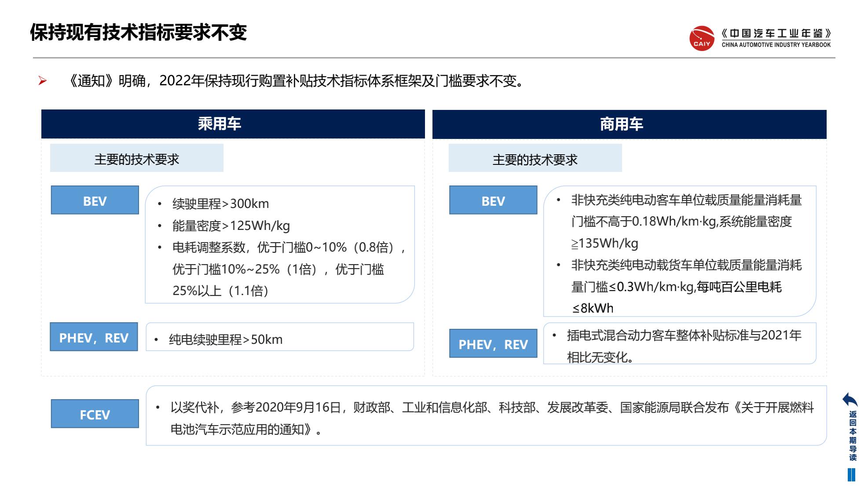Viewport: 868px width, 488px height.
Task: Click the sentence 《通知》明确，2022年保持现行购置补贴
Action: (x=296, y=81)
